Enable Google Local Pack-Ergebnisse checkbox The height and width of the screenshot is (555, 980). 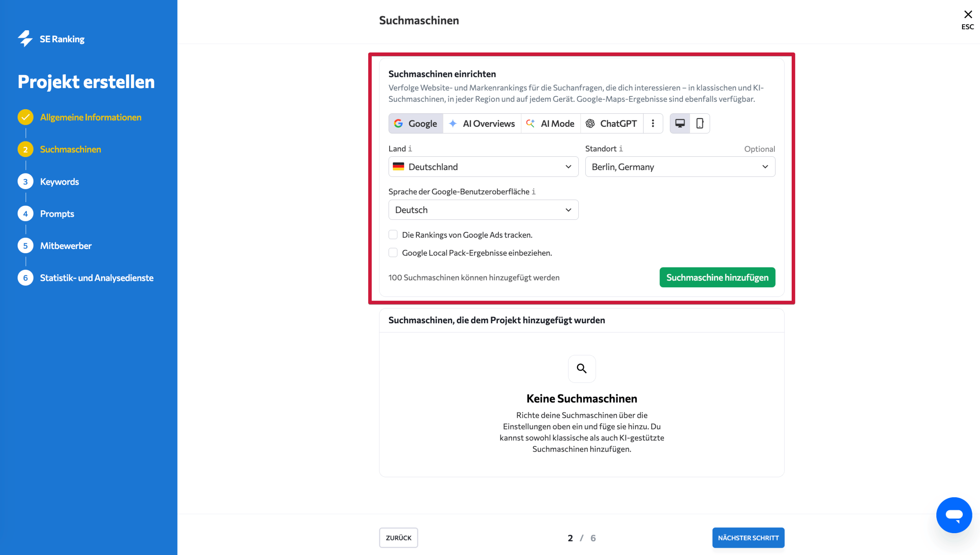pos(393,252)
